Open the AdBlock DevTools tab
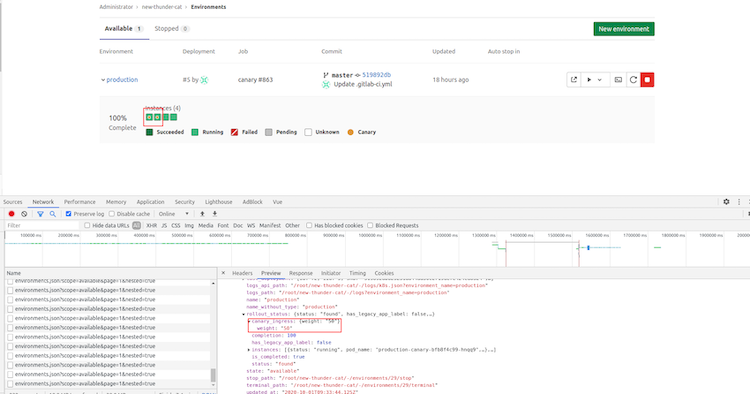Screen dimensions: 750x394 tap(253, 202)
